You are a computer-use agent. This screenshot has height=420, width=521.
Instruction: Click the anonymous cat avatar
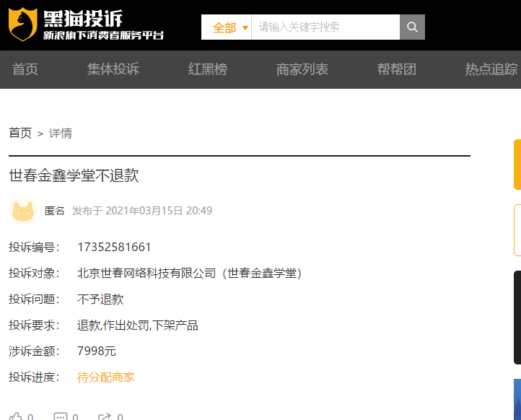[23, 211]
